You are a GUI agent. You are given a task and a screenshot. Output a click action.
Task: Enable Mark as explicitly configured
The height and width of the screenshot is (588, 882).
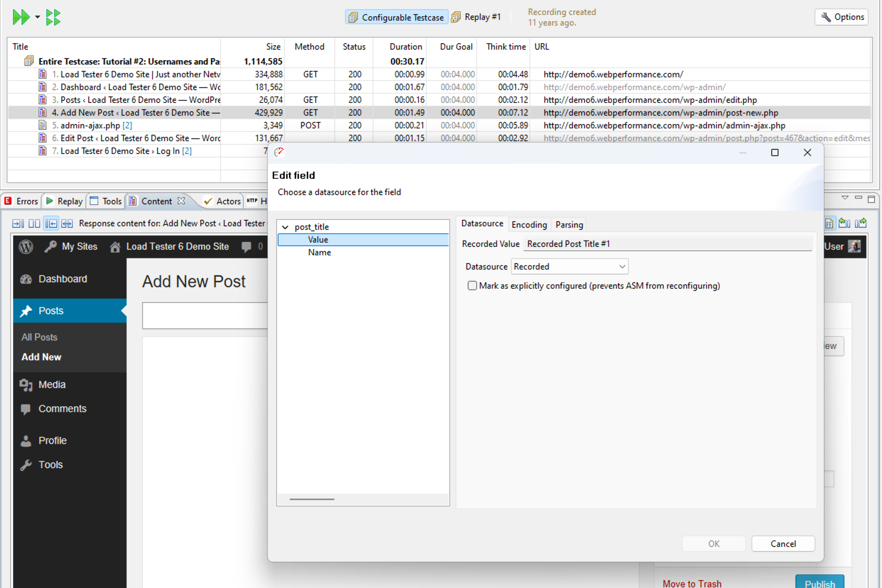click(x=472, y=285)
